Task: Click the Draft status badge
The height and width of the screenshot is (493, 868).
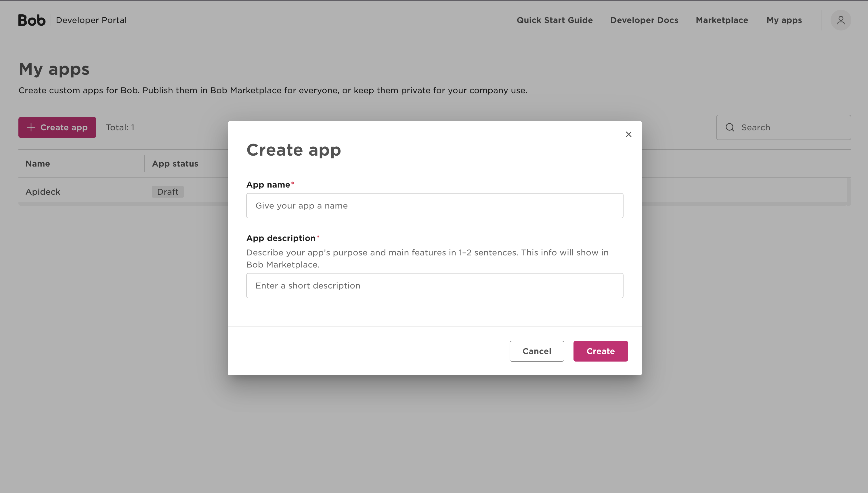Action: [168, 192]
